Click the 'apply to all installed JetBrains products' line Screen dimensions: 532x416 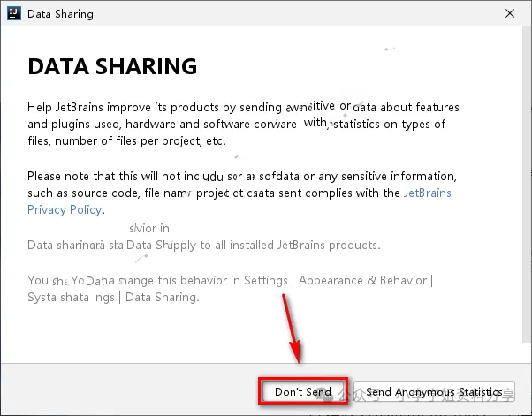pos(204,245)
